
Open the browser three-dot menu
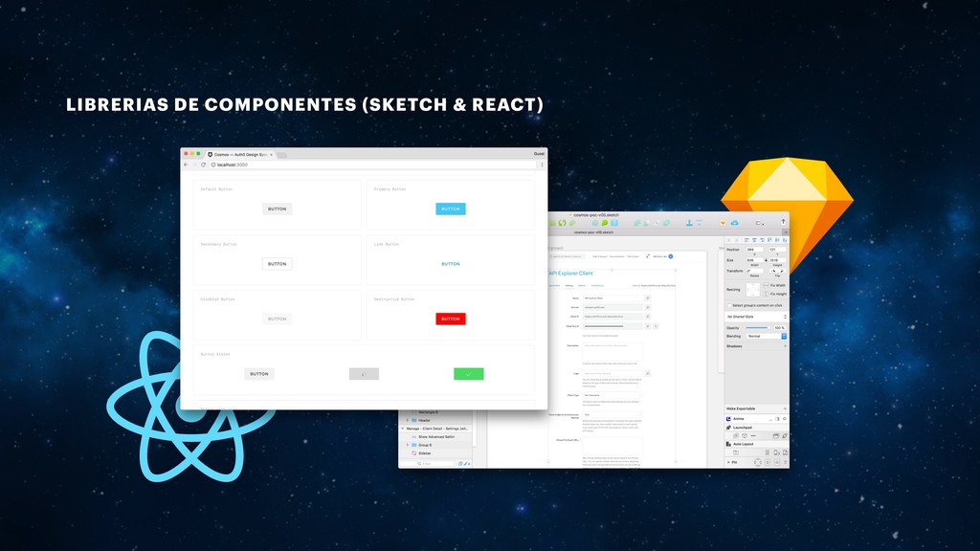pyautogui.click(x=542, y=165)
